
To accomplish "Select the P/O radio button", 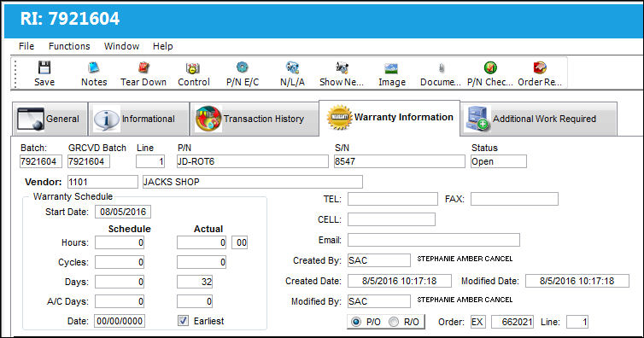I will click(x=356, y=322).
